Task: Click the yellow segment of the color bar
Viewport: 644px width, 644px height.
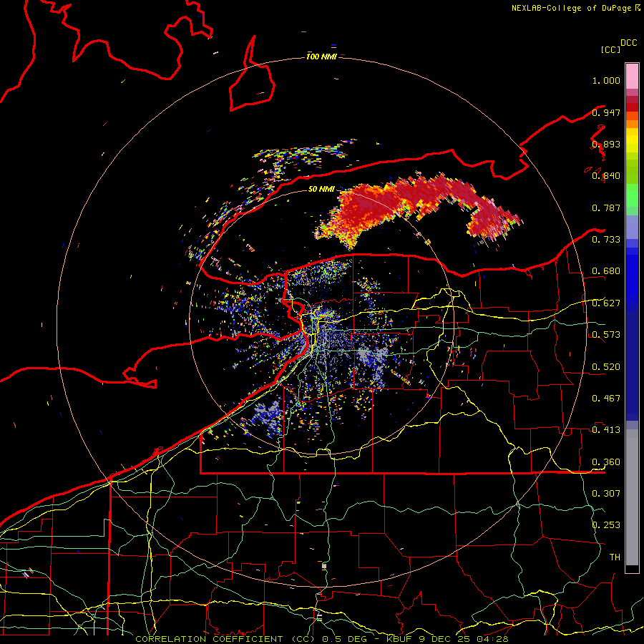Action: pyautogui.click(x=632, y=140)
